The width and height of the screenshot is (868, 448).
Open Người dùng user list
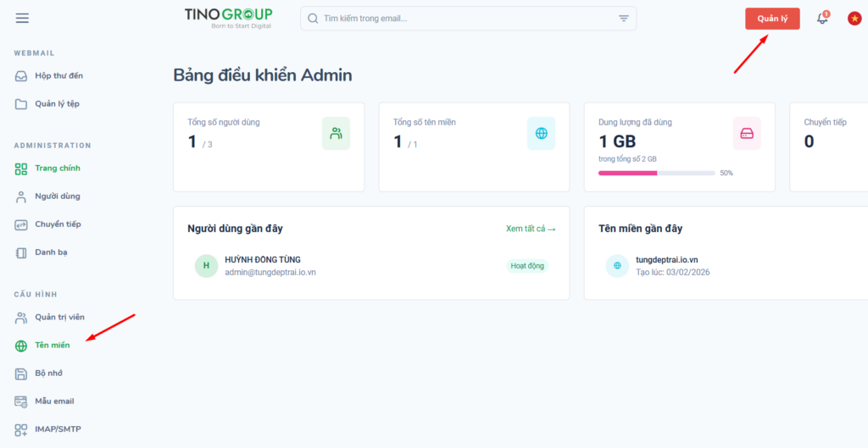[x=57, y=196]
